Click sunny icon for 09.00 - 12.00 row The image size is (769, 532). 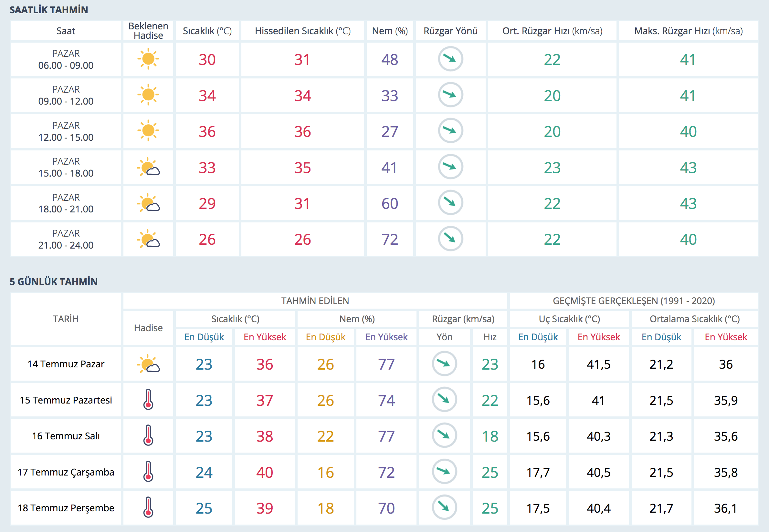click(148, 95)
